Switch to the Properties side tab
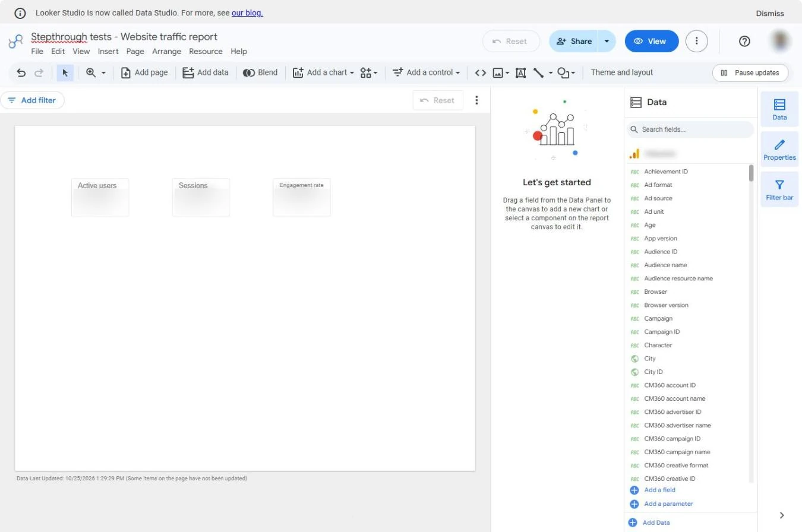Image resolution: width=802 pixels, height=532 pixels. (779, 150)
